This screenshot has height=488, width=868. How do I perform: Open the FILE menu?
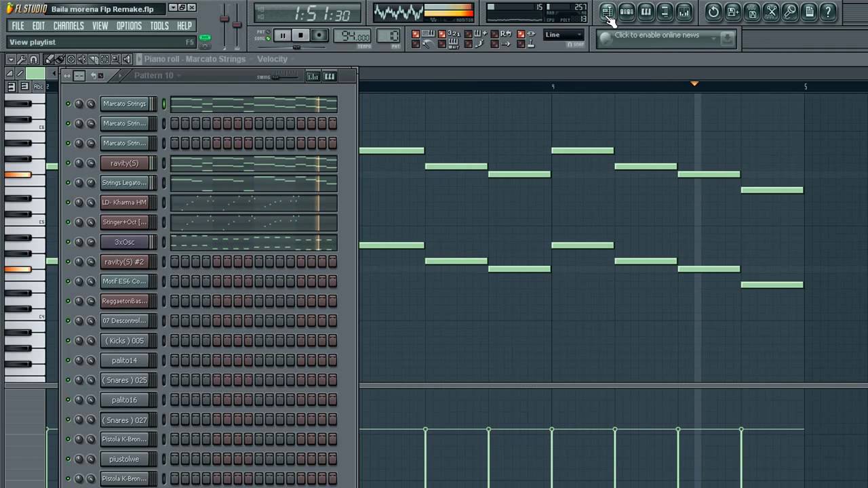click(x=18, y=26)
